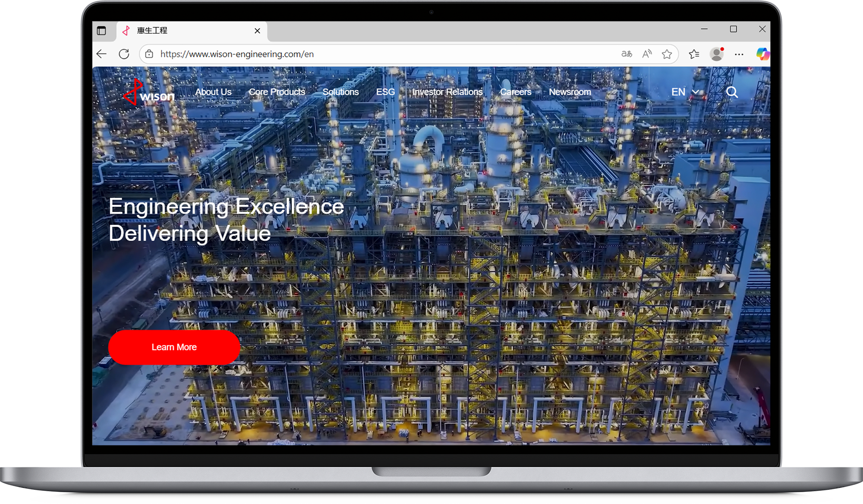863x504 pixels.
Task: Open the tab actions menu icon
Action: tap(101, 31)
